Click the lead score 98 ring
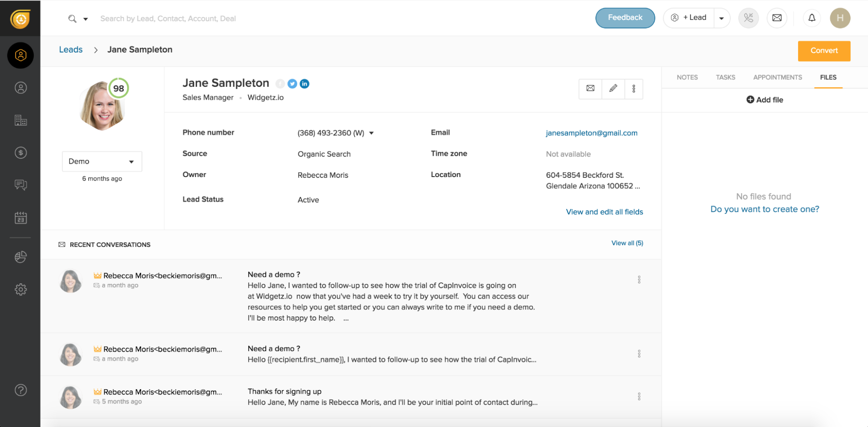The height and width of the screenshot is (427, 868). click(119, 88)
